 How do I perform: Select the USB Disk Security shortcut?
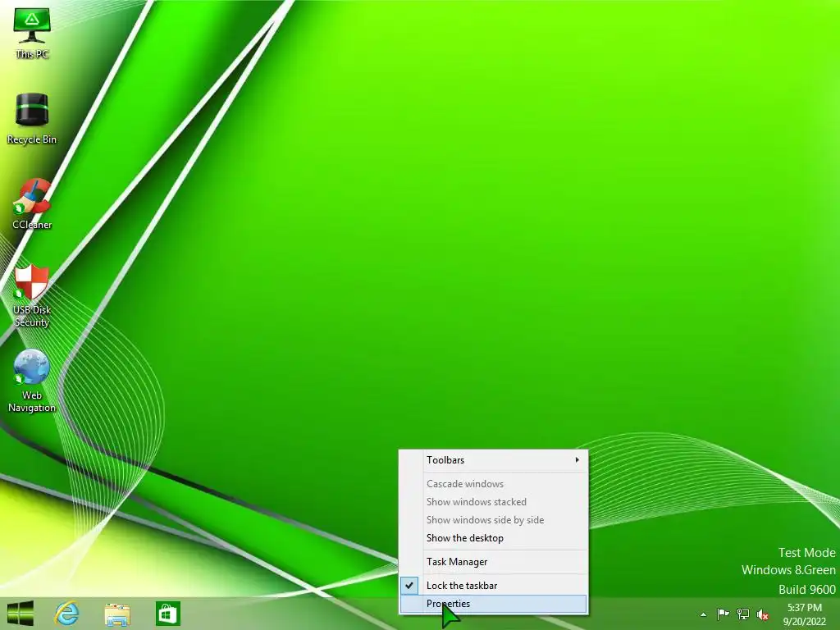tap(32, 295)
